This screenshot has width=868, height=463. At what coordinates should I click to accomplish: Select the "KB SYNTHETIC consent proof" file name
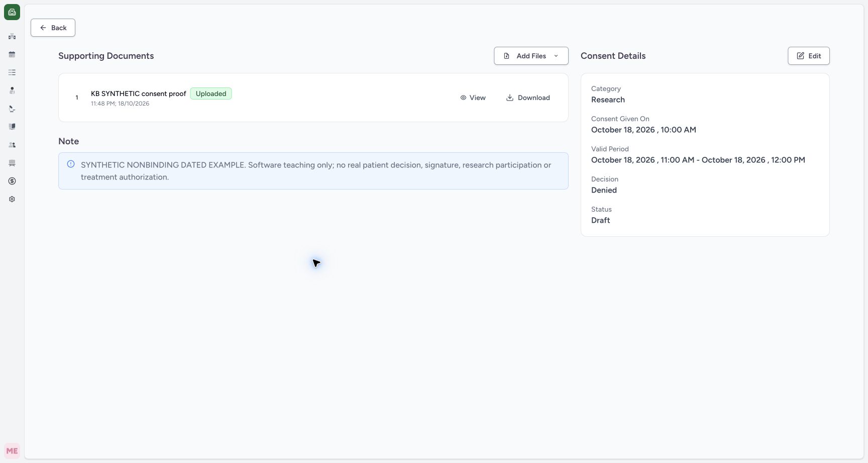[138, 94]
